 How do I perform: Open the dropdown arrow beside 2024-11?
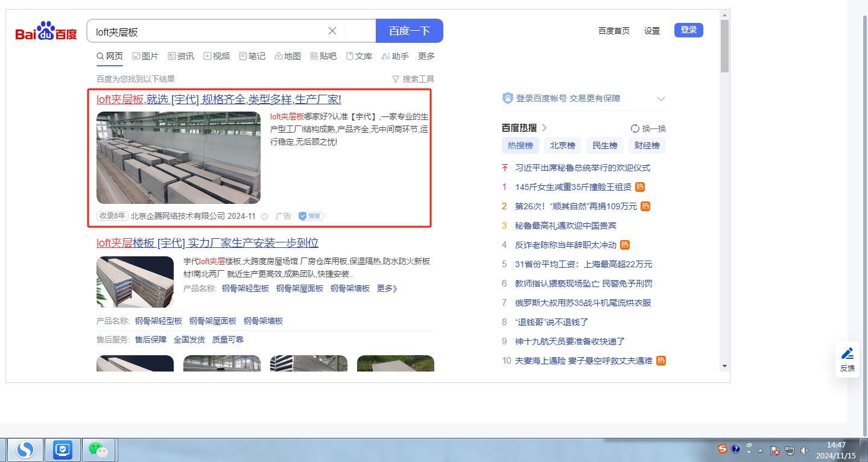(264, 216)
